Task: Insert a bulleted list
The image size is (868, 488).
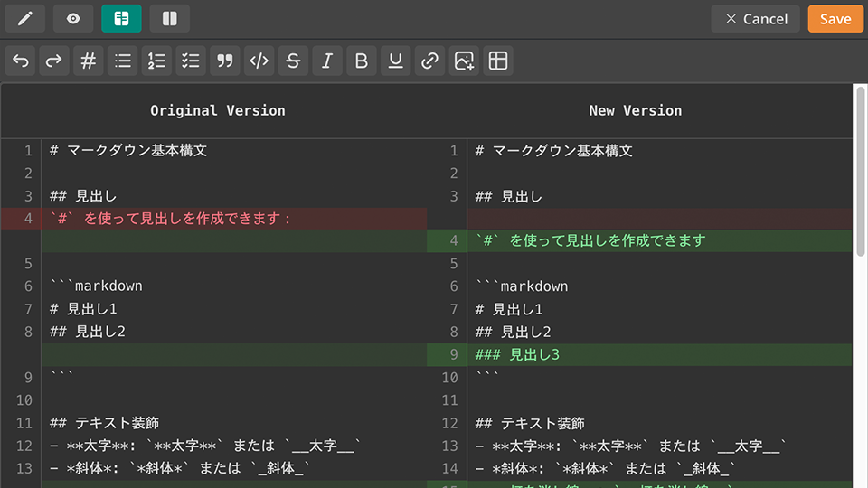Action: click(x=122, y=61)
